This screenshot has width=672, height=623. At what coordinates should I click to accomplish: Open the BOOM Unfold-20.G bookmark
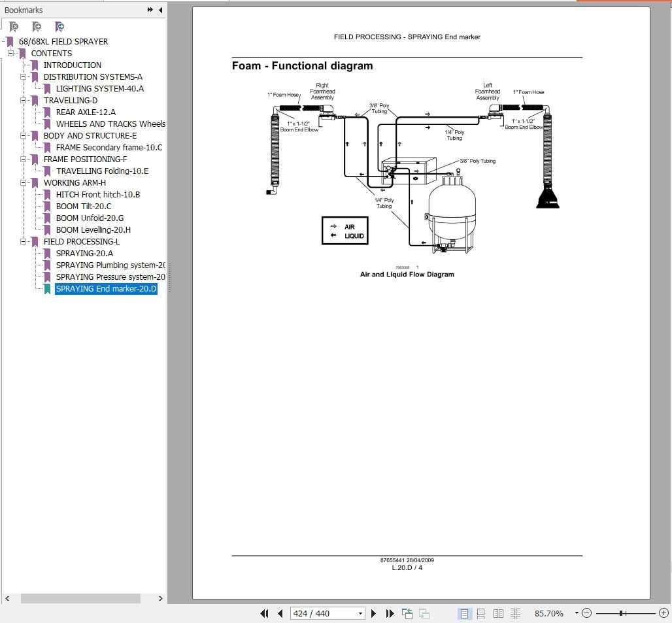[x=90, y=218]
